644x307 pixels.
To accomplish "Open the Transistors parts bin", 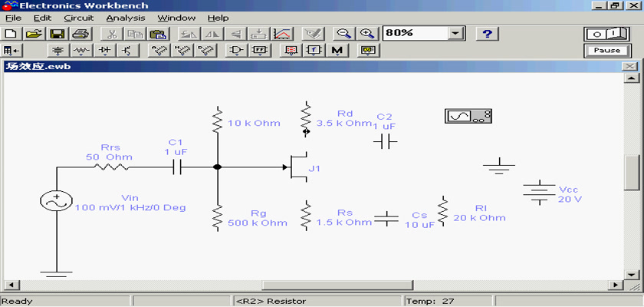I will pos(128,51).
